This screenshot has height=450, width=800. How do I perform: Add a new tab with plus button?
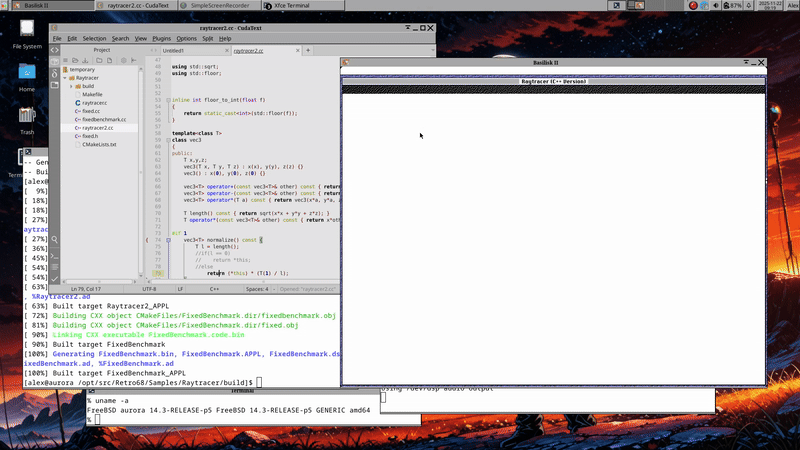click(308, 51)
